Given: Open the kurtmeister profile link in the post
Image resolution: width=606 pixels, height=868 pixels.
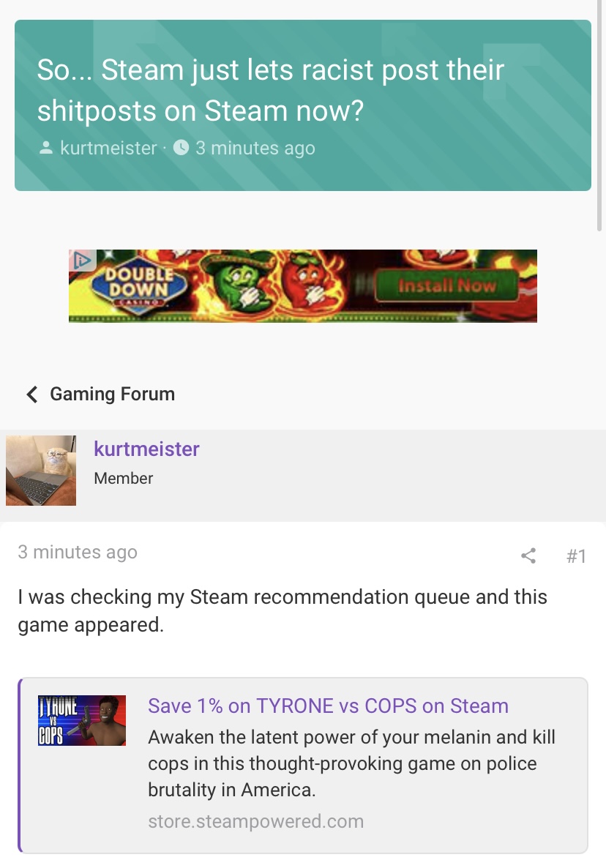Looking at the screenshot, I should 146,449.
